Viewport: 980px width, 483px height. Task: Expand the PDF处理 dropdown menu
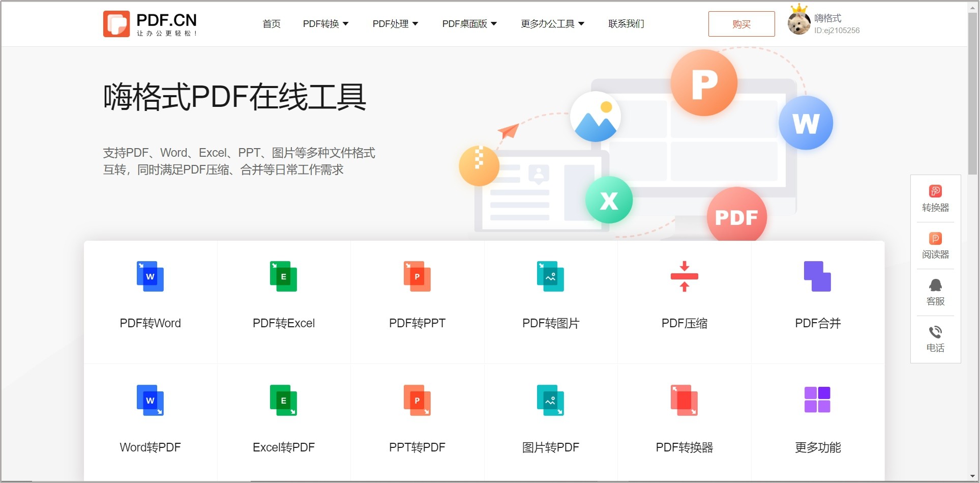click(x=395, y=24)
